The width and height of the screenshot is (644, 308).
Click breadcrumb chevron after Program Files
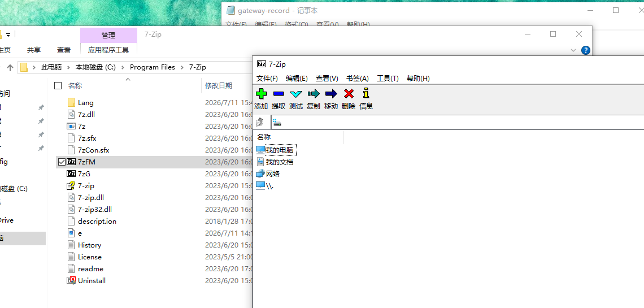click(x=182, y=67)
